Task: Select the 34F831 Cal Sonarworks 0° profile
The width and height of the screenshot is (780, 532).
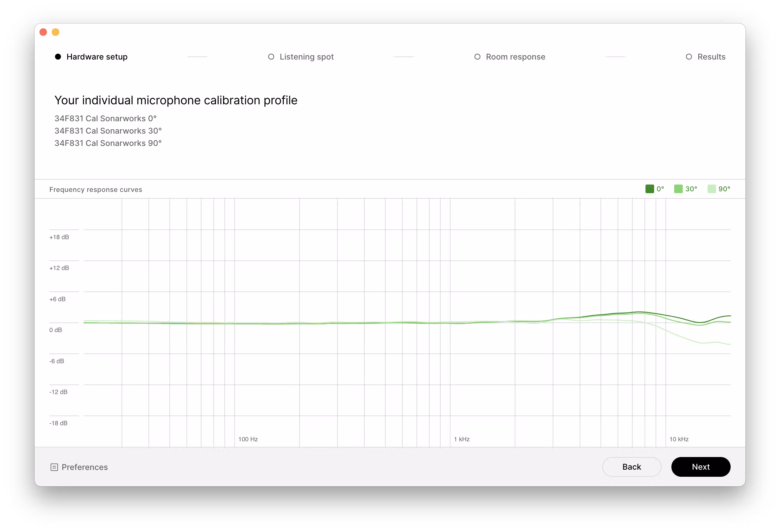Action: click(x=106, y=118)
